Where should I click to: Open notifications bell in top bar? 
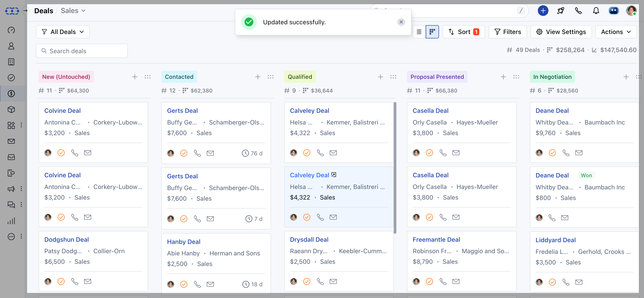pyautogui.click(x=596, y=11)
